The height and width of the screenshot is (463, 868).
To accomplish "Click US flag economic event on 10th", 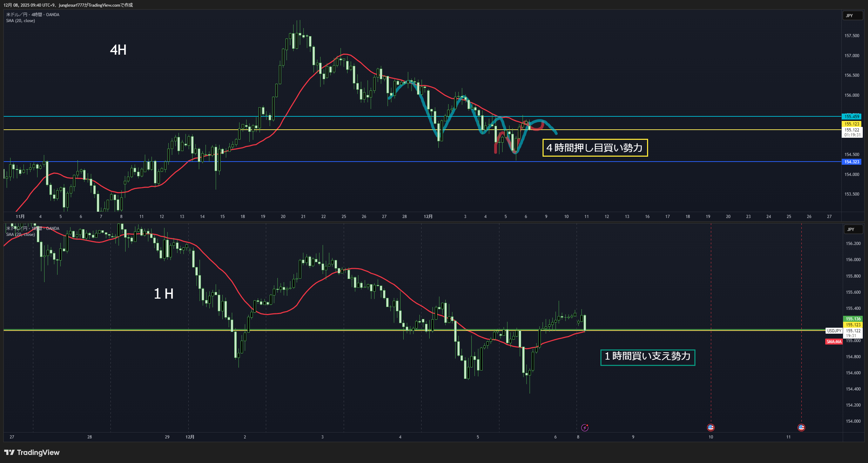I will (711, 427).
